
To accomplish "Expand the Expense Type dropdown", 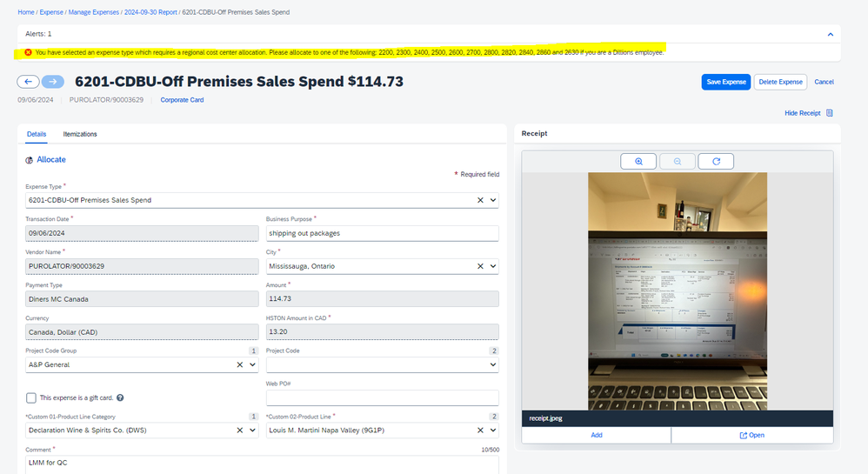I will (492, 200).
